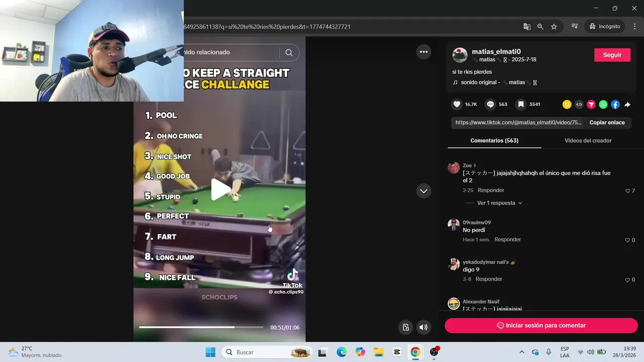Reply to yekadudylmar nail's comment
644x362 pixels.
[x=489, y=279]
